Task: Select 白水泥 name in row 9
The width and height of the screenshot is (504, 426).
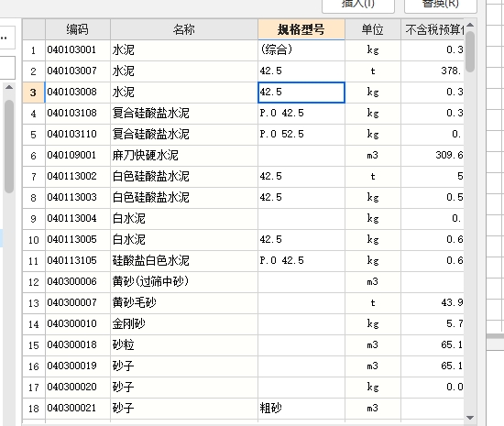Action: (x=184, y=219)
